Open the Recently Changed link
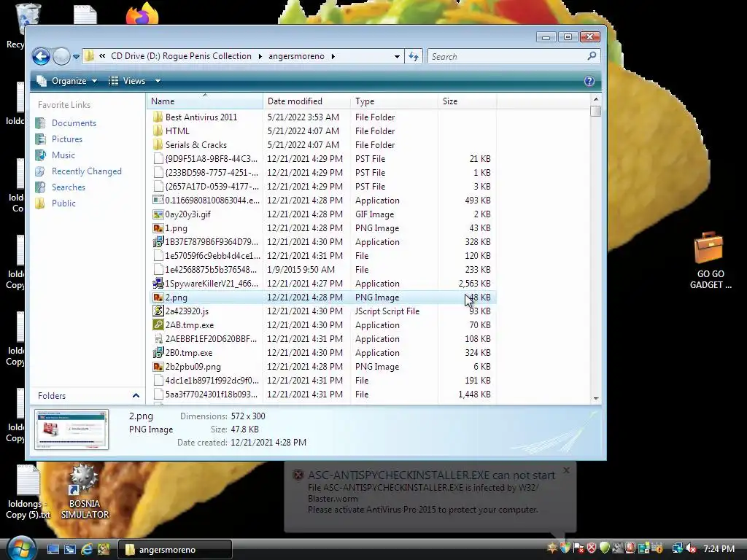 coord(87,171)
